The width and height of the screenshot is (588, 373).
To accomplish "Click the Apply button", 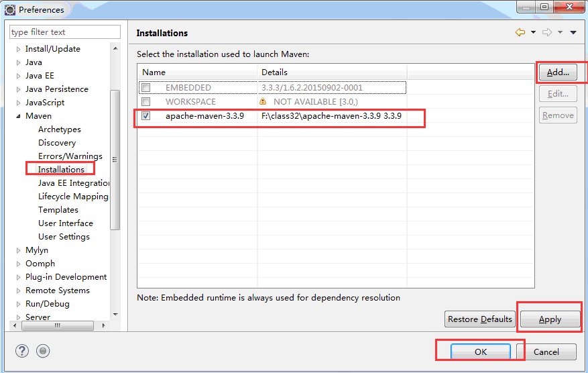I will pyautogui.click(x=550, y=319).
